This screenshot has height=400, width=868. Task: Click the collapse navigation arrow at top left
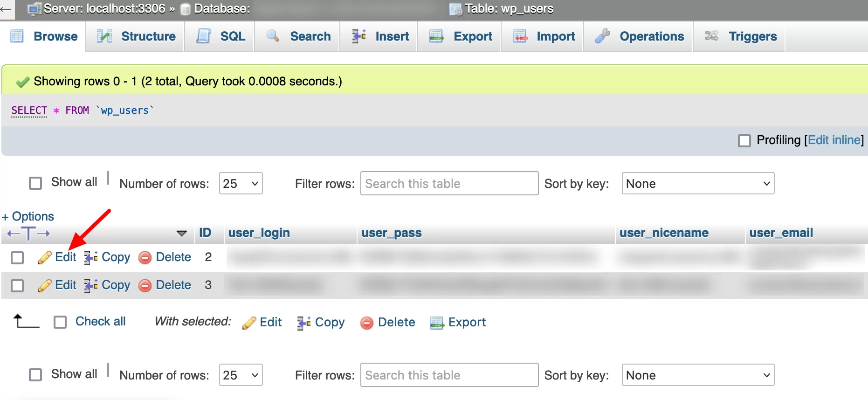(6, 9)
